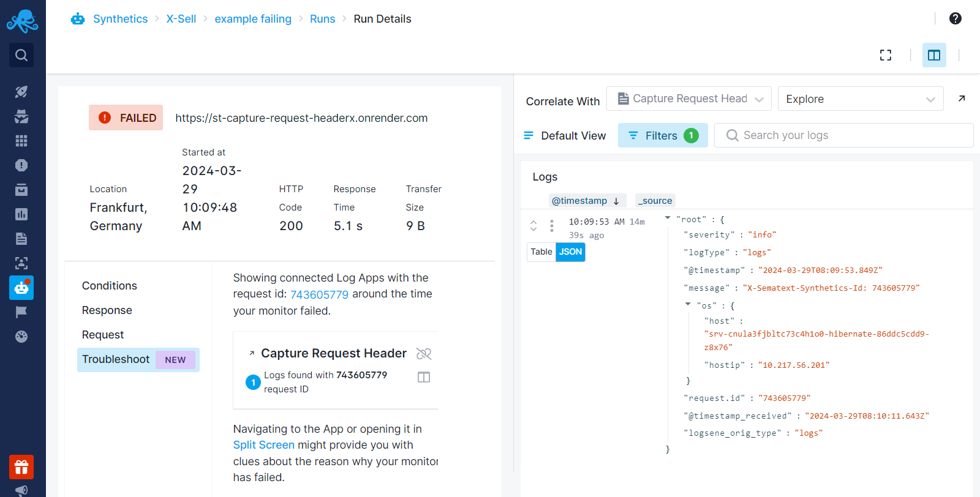The image size is (980, 497).
Task: Focus the Search your logs field
Action: point(844,135)
